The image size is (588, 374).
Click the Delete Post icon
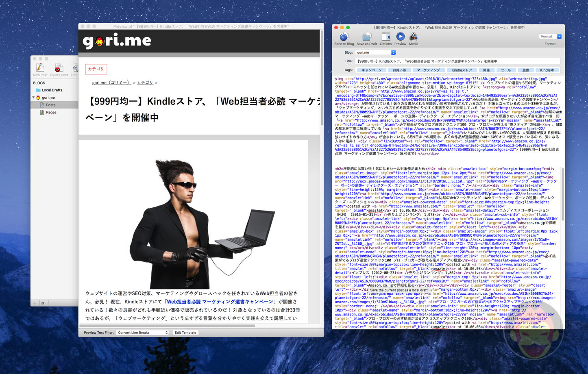tap(59, 68)
